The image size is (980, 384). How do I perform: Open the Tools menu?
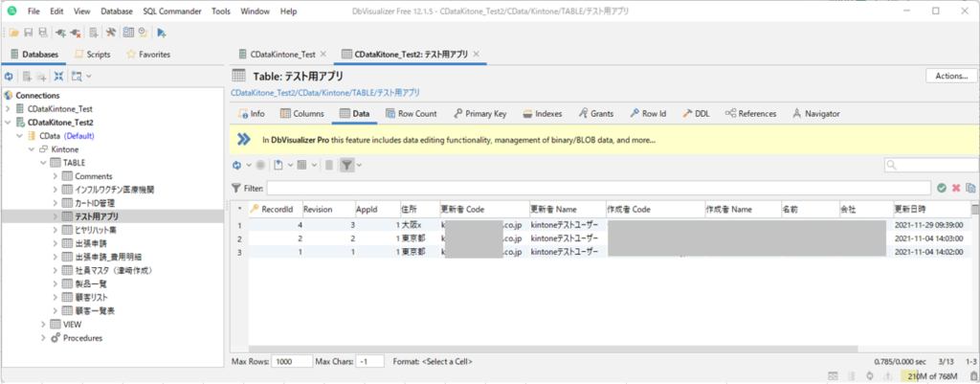(221, 11)
